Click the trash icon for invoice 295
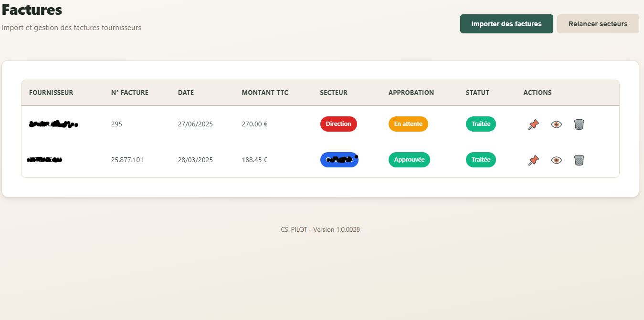 579,124
